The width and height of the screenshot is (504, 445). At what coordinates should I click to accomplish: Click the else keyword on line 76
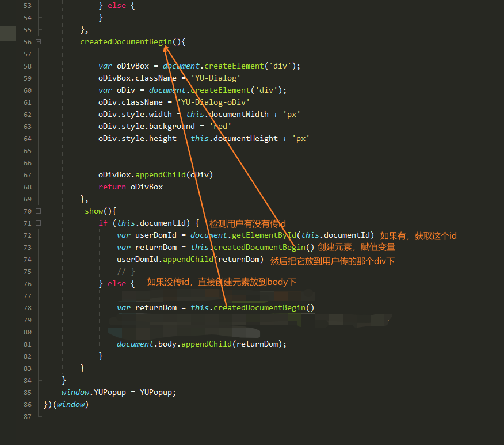pyautogui.click(x=117, y=284)
